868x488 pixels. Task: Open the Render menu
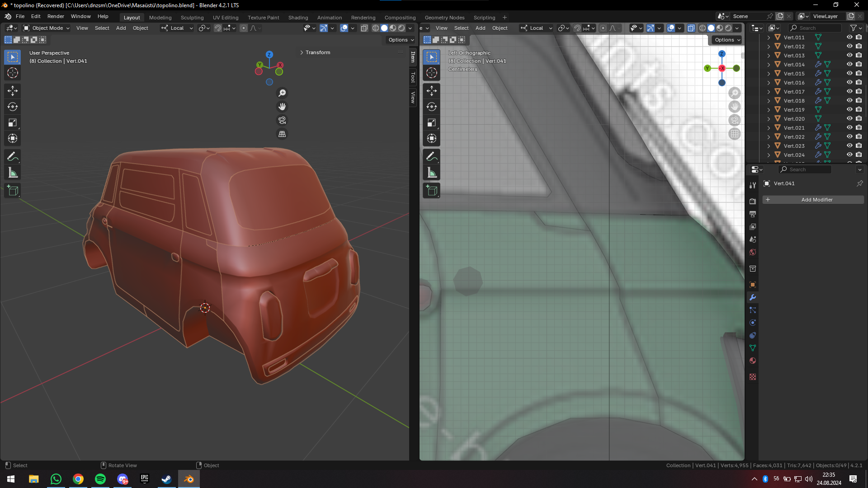[56, 16]
